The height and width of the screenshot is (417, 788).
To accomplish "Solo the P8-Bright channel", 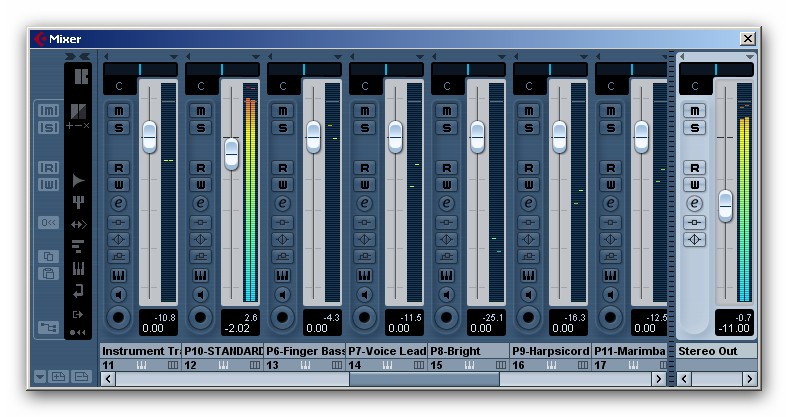I will tap(446, 128).
